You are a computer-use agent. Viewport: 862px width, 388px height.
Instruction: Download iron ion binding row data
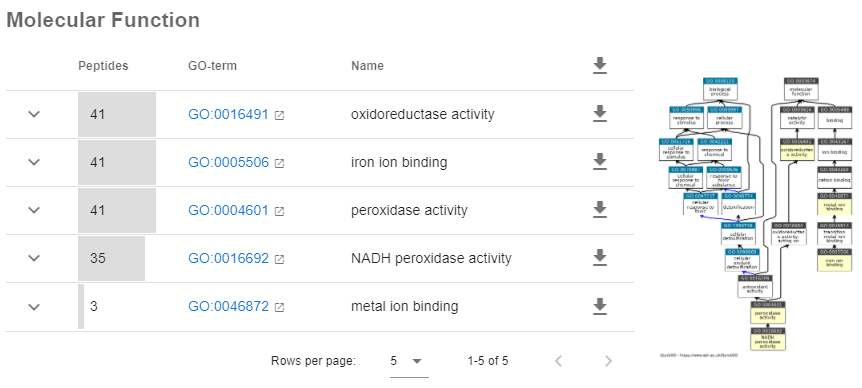(x=600, y=162)
